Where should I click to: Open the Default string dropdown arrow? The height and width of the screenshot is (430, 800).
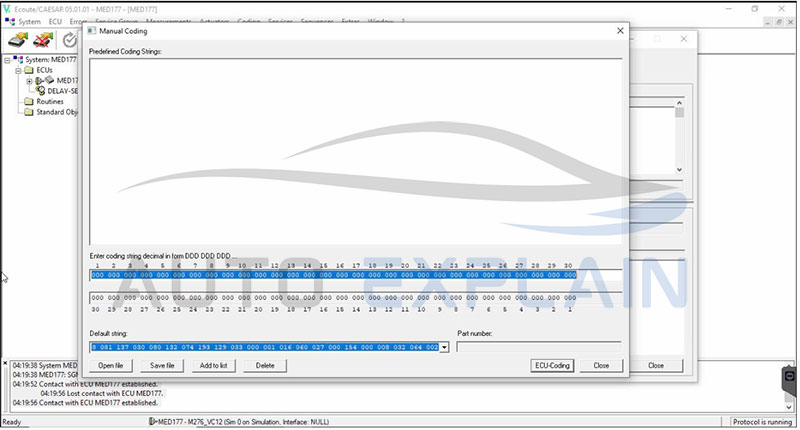click(x=444, y=347)
